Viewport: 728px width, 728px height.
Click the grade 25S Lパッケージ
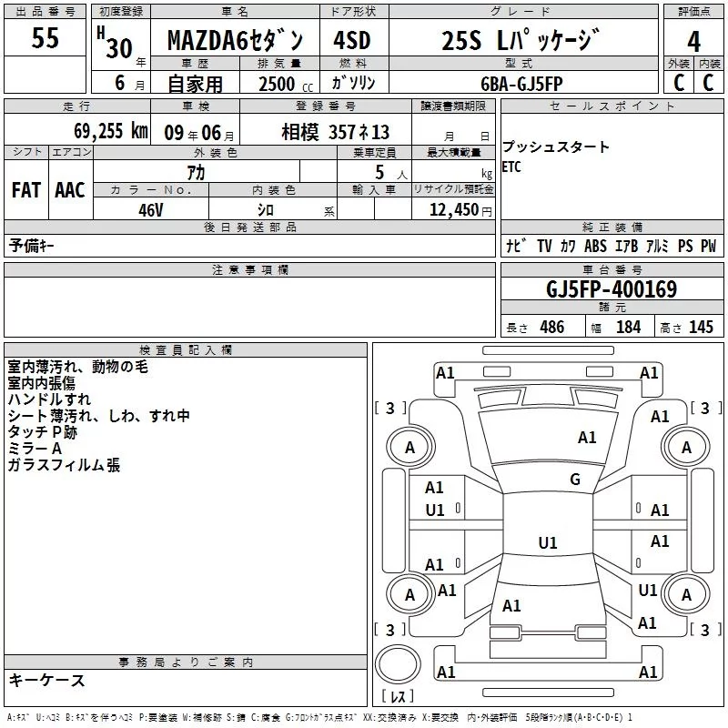(521, 39)
